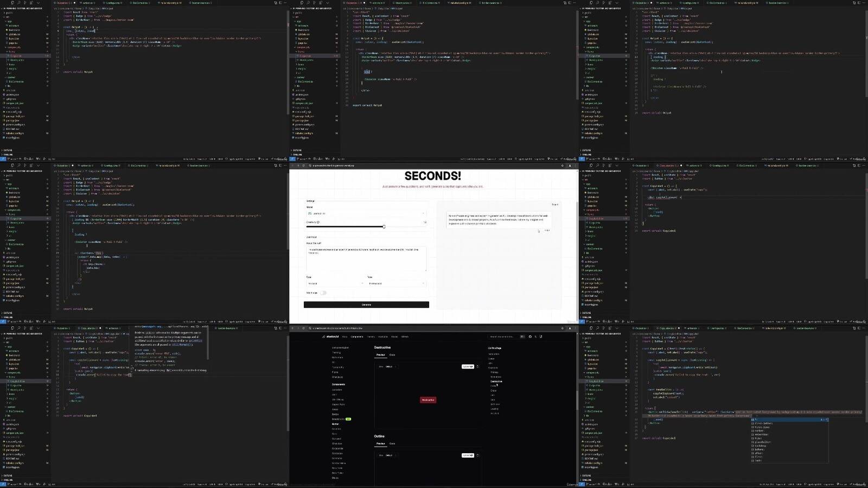Image resolution: width=868 pixels, height=488 pixels.
Task: Open Breadcrumb in shadcn components sidebar
Action: click(338, 419)
